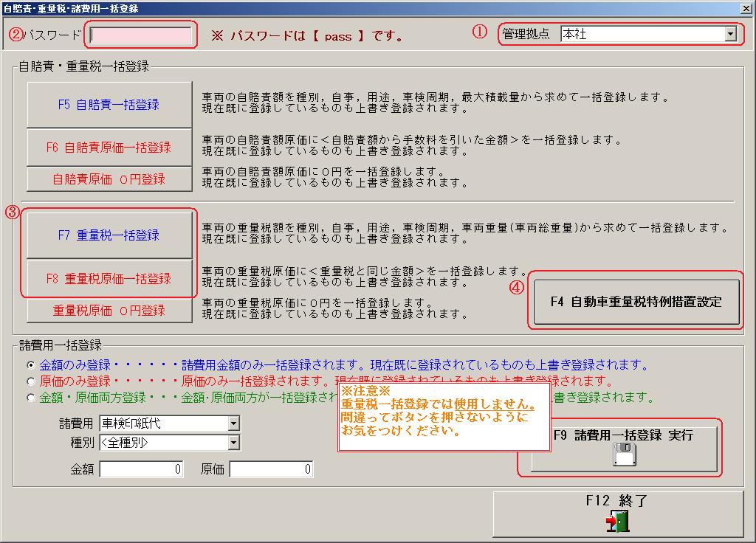
Task: Open the 種別 dropdown showing <全種別>
Action: pos(233,443)
